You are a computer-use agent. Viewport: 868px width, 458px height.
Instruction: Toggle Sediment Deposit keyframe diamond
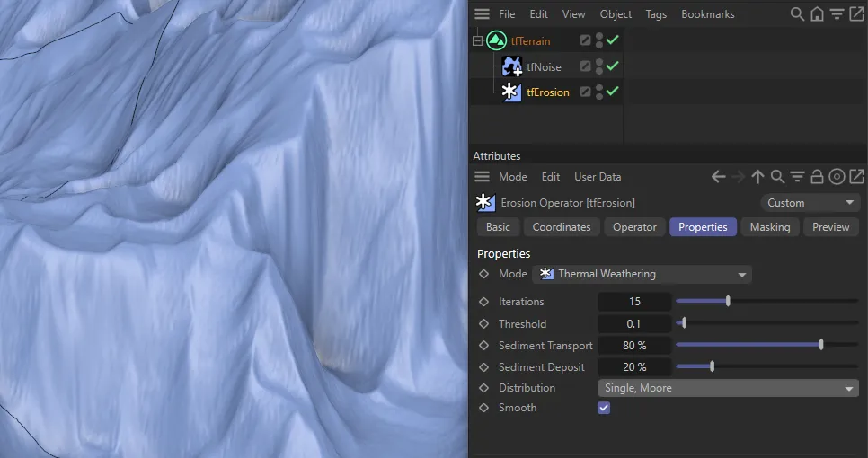click(483, 366)
